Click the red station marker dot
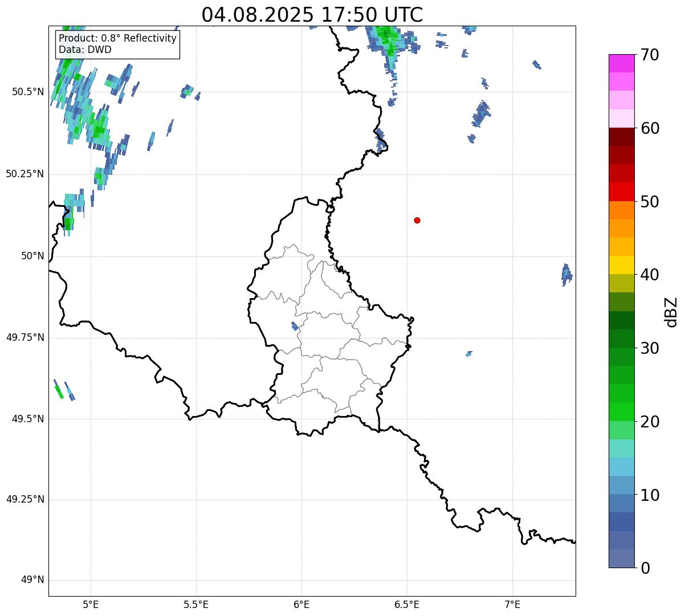This screenshot has width=685, height=616. pyautogui.click(x=417, y=220)
